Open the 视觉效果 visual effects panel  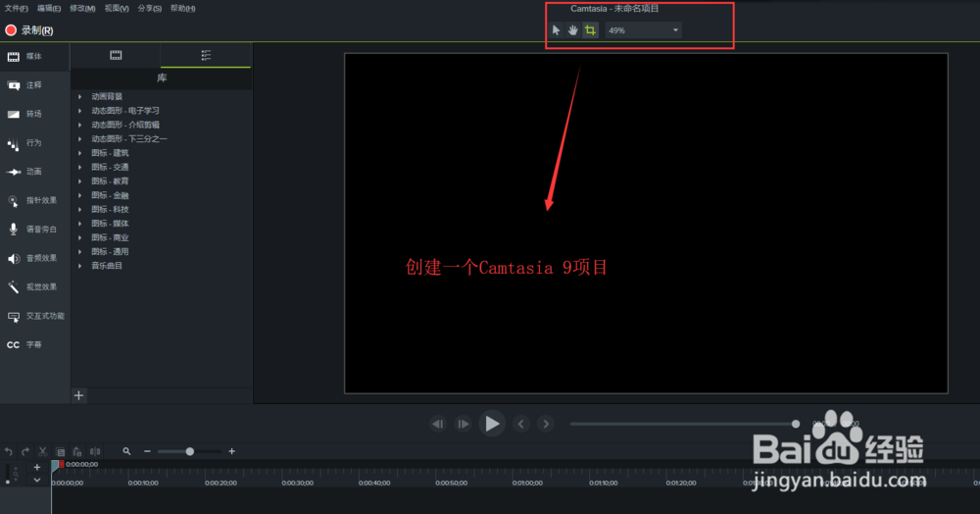tap(35, 286)
